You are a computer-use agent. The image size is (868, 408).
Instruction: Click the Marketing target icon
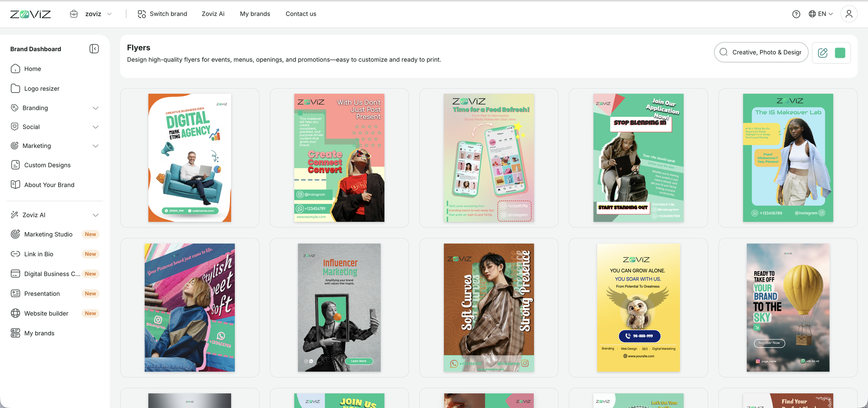click(15, 146)
